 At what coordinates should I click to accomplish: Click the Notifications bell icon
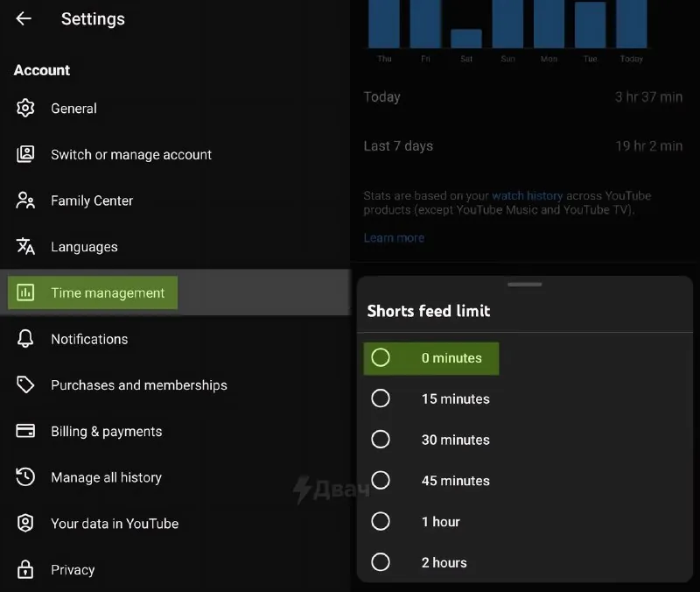coord(25,339)
